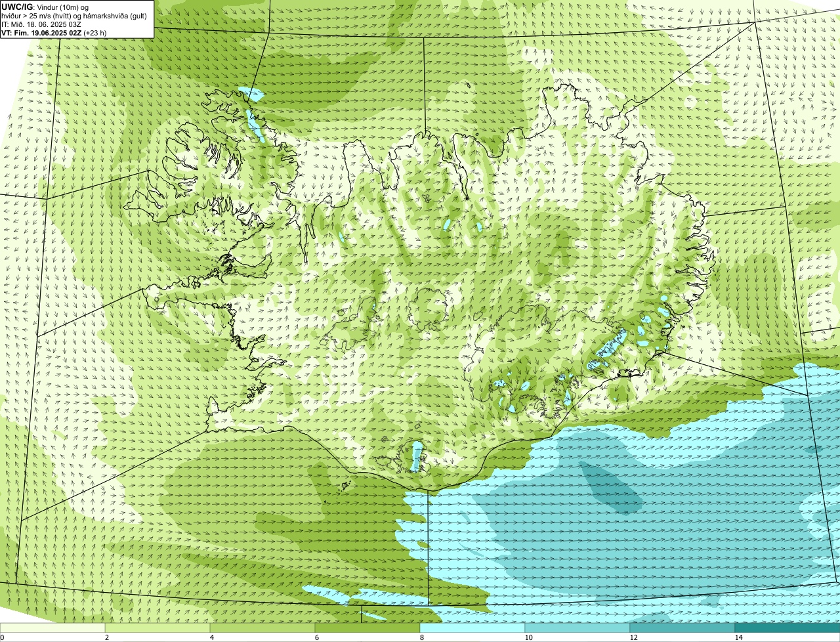Click the 'IT: Mið. 18. 06. 2025 03Z' line
Viewport: 840px width, 642px height.
[x=41, y=24]
